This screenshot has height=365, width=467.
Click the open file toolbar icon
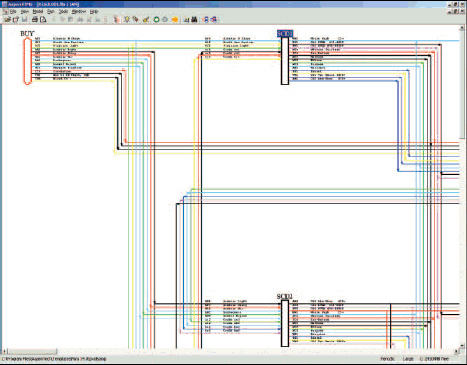(x=7, y=20)
